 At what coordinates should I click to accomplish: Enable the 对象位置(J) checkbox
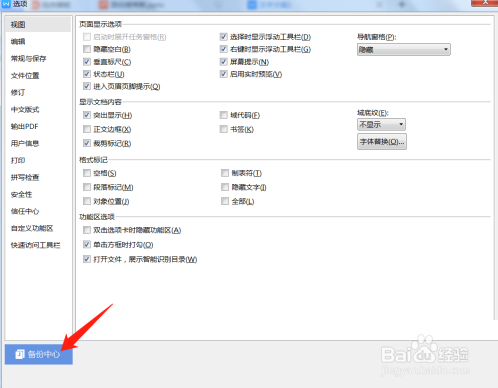87,201
